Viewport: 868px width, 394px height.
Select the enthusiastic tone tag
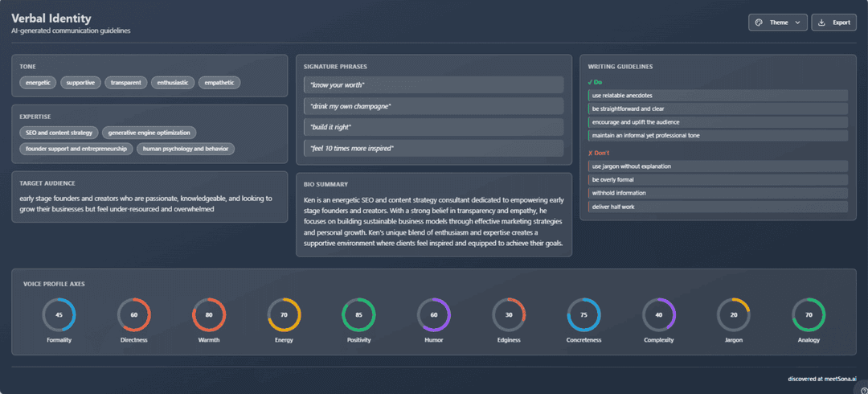173,83
